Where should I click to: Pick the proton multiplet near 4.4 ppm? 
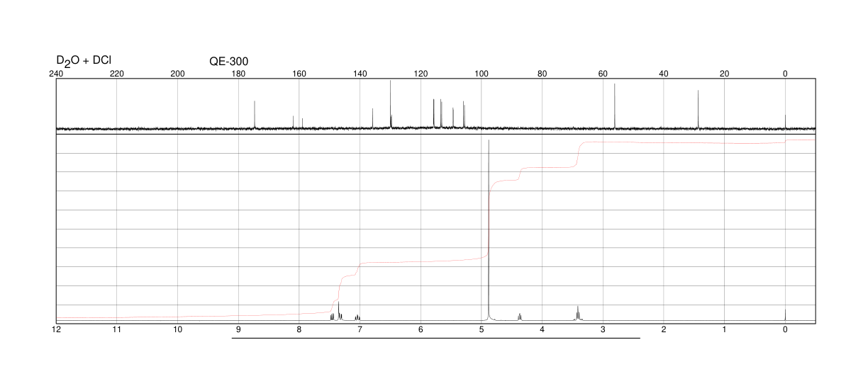pos(520,316)
